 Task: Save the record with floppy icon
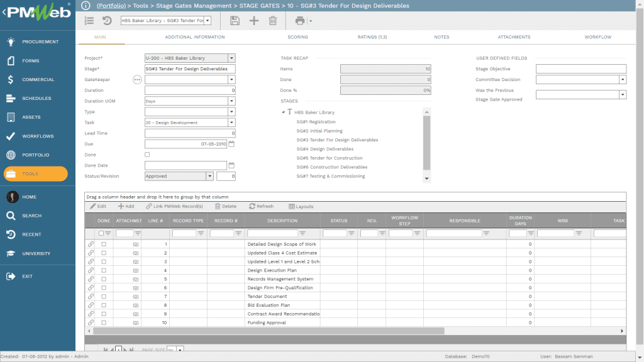pyautogui.click(x=235, y=21)
